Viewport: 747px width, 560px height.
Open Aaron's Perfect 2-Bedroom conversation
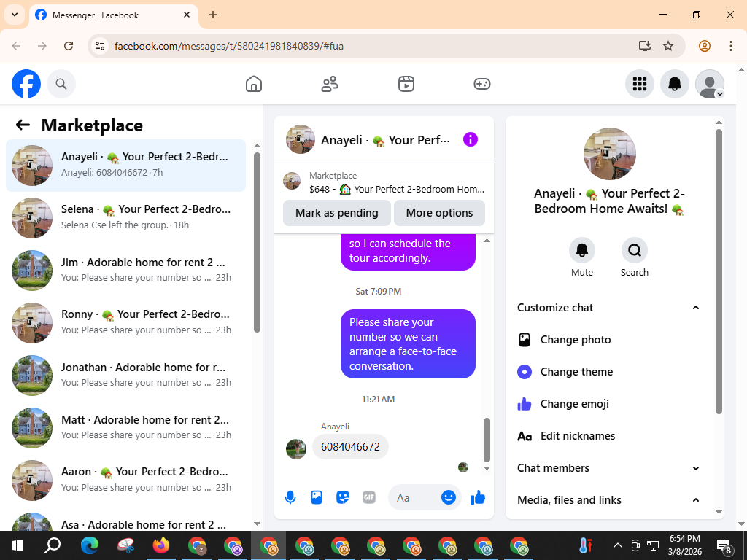point(125,480)
